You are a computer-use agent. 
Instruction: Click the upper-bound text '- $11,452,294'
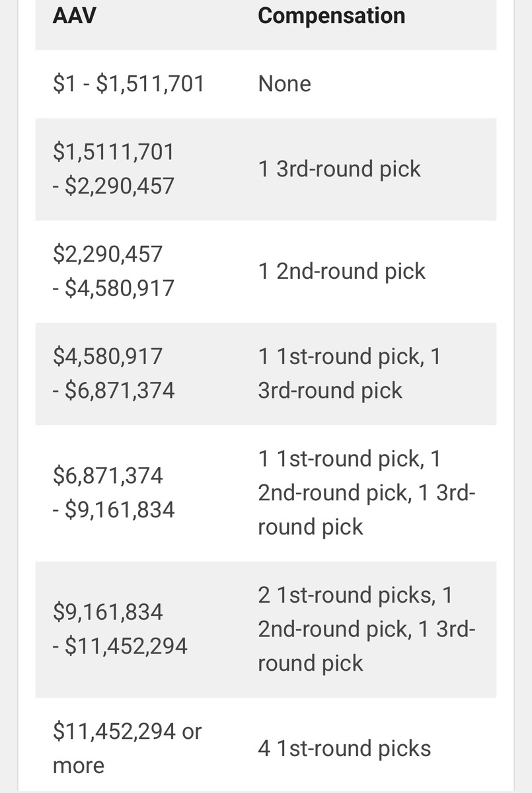coord(120,646)
